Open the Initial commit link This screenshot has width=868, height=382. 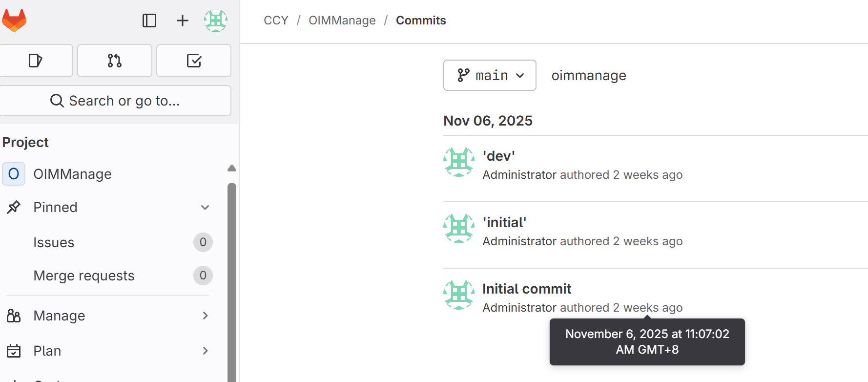tap(527, 289)
